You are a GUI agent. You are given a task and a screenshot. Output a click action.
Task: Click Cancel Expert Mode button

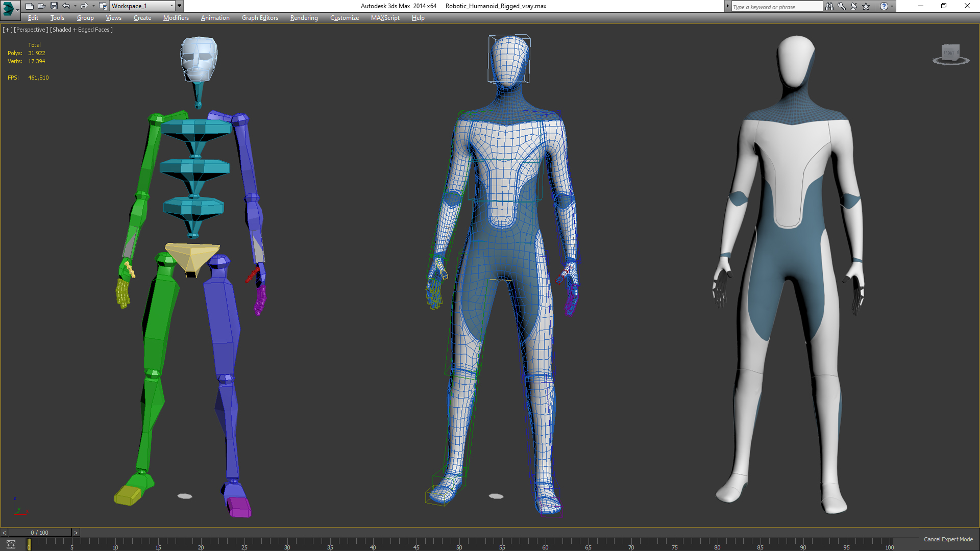click(948, 539)
